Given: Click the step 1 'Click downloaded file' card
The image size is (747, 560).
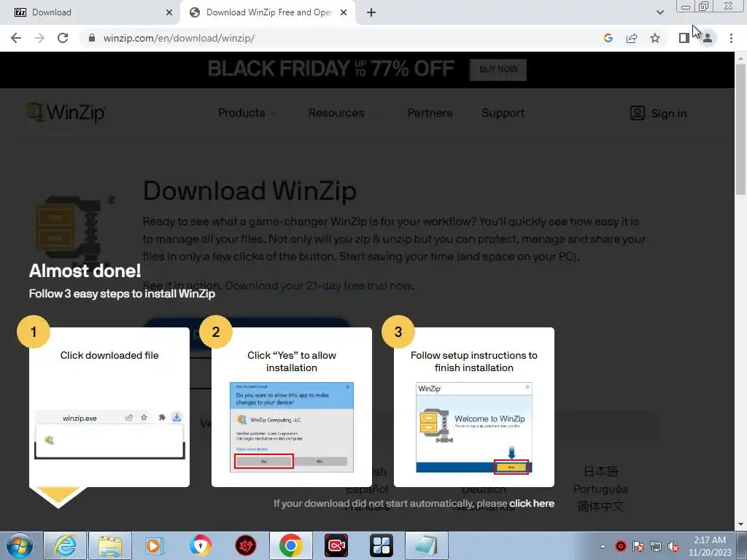Looking at the screenshot, I should click(x=109, y=407).
